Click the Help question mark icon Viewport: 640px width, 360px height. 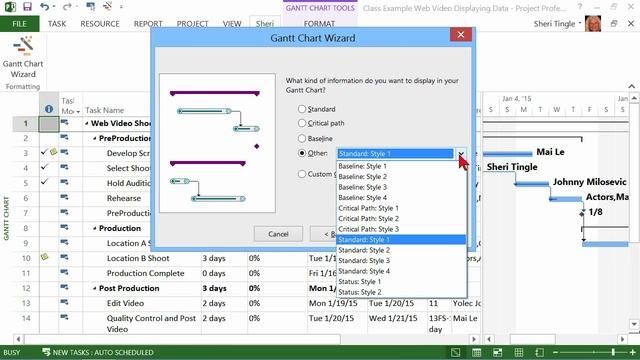coord(580,7)
